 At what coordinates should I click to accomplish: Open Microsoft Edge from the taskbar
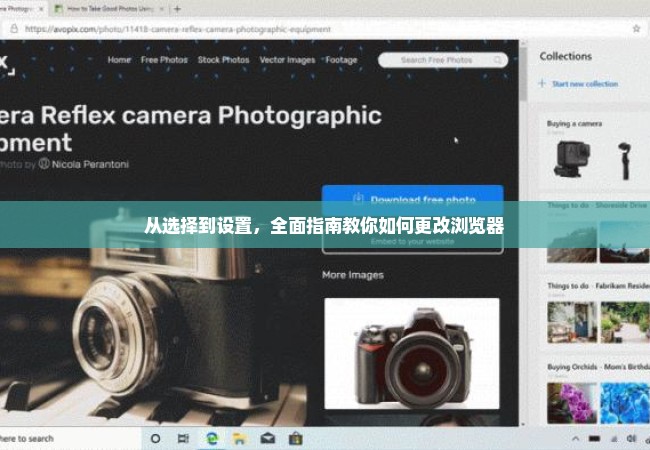tap(212, 438)
